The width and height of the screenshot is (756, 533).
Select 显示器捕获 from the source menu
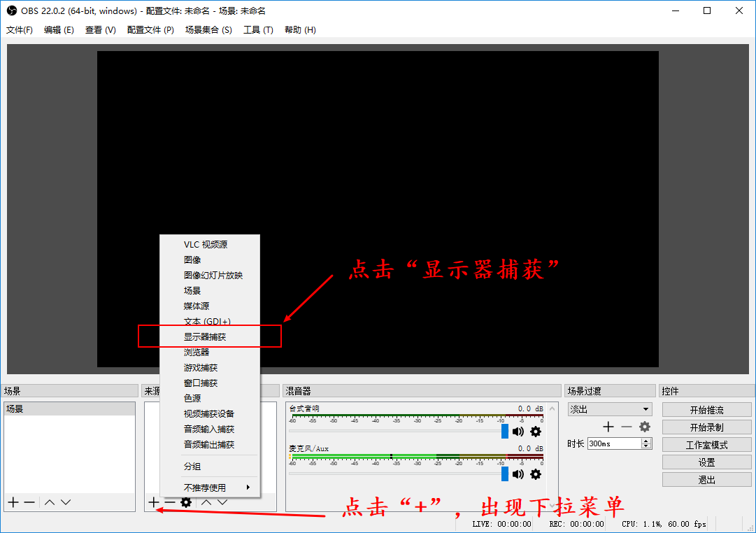pos(210,336)
